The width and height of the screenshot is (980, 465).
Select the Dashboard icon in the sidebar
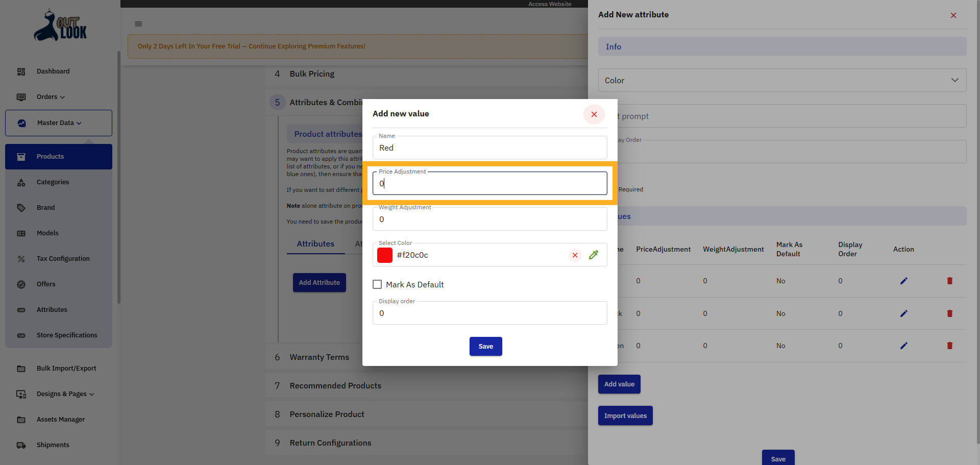21,71
